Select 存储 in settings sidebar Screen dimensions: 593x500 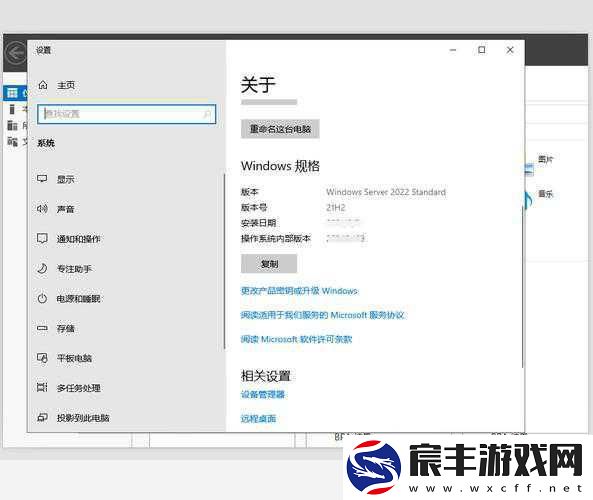click(65, 329)
